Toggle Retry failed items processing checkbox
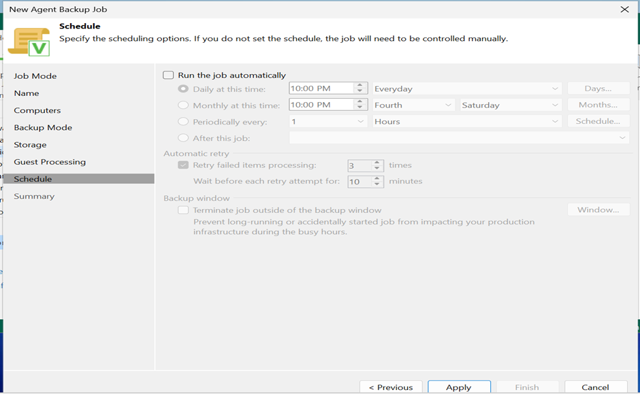This screenshot has width=640, height=394. click(x=183, y=165)
